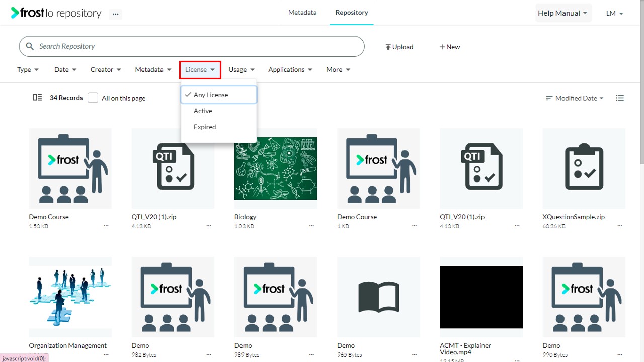Open first Demo Course thumbnail
This screenshot has height=362, width=644.
[70, 168]
